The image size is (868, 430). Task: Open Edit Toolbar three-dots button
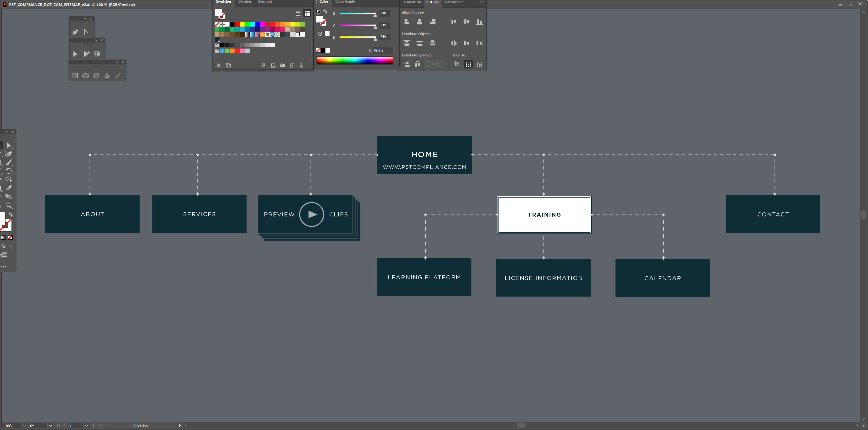coord(3,267)
